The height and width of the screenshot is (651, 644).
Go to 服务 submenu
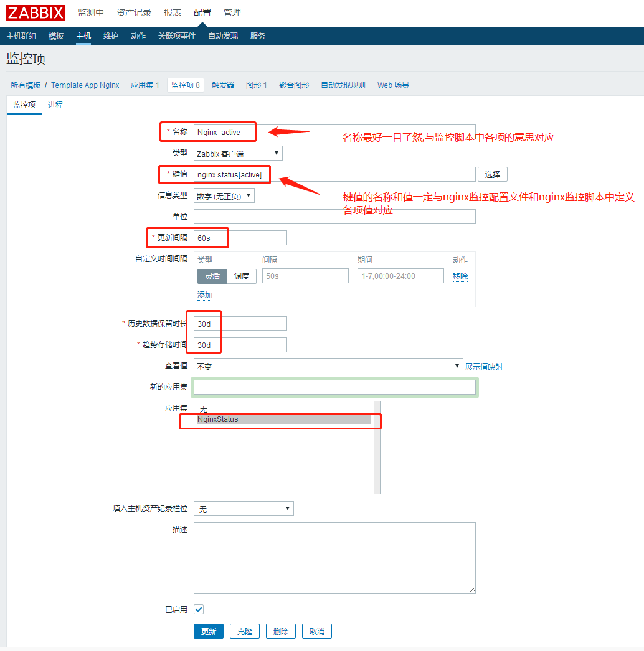(258, 36)
